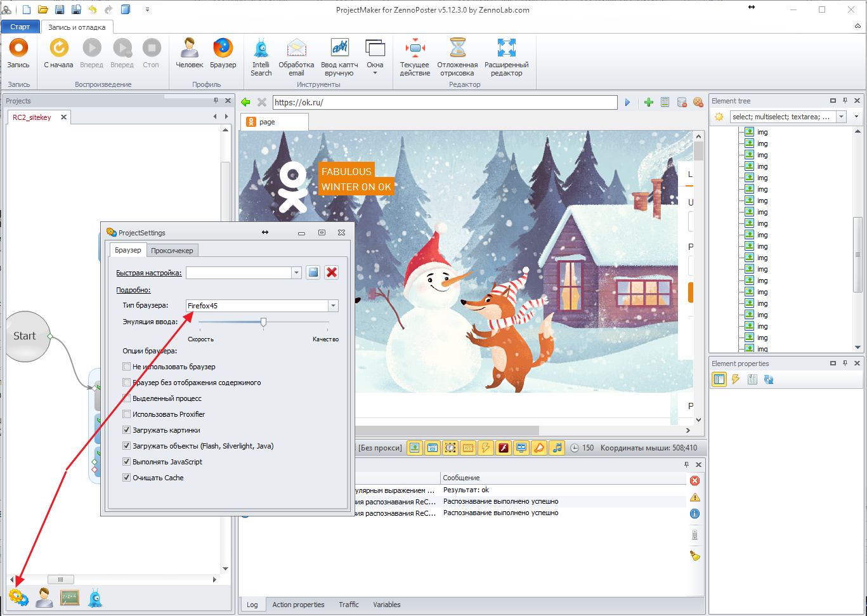Click the https://ok.ru/ address field

pyautogui.click(x=445, y=102)
